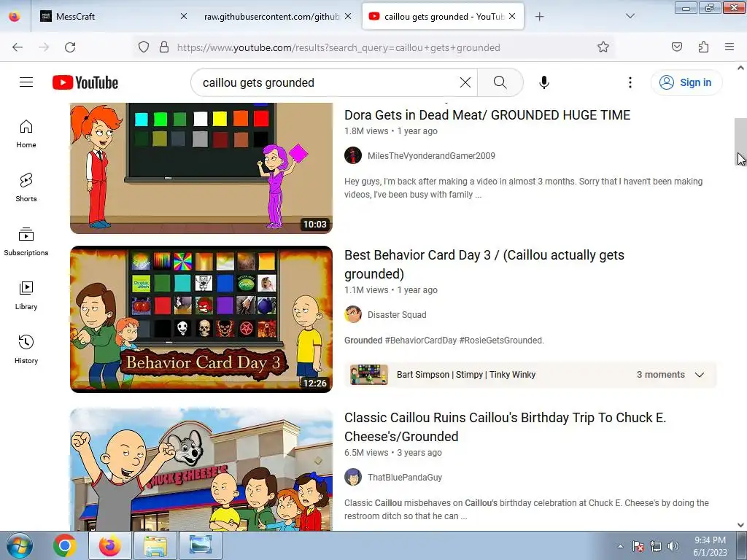Close the MessCraft tab
This screenshot has height=560, width=747.
point(184,17)
